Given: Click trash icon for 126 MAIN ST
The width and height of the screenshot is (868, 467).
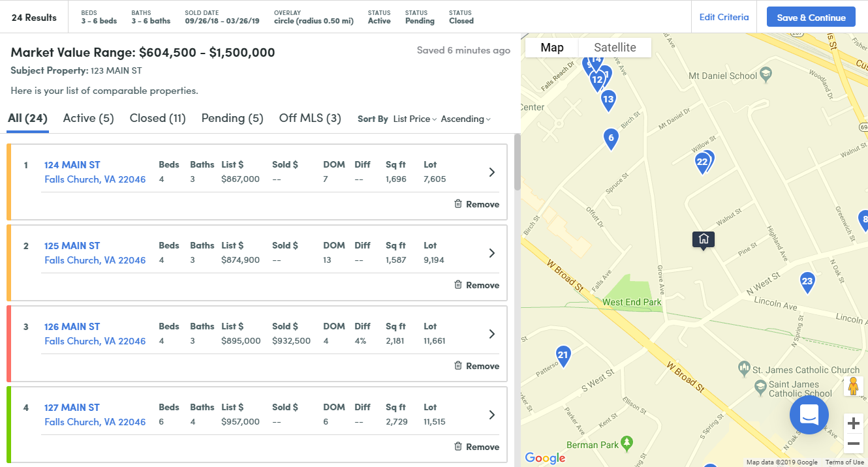Looking at the screenshot, I should point(458,366).
